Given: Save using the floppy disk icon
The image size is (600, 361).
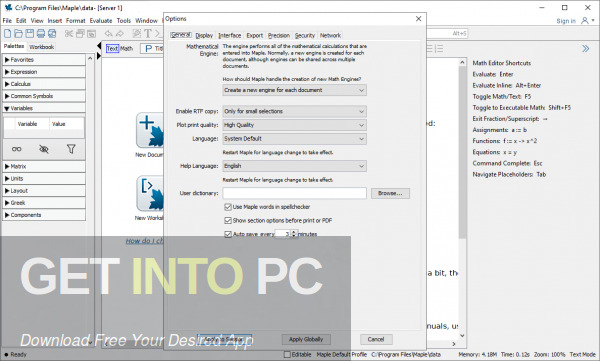Looking at the screenshot, I should [x=29, y=34].
